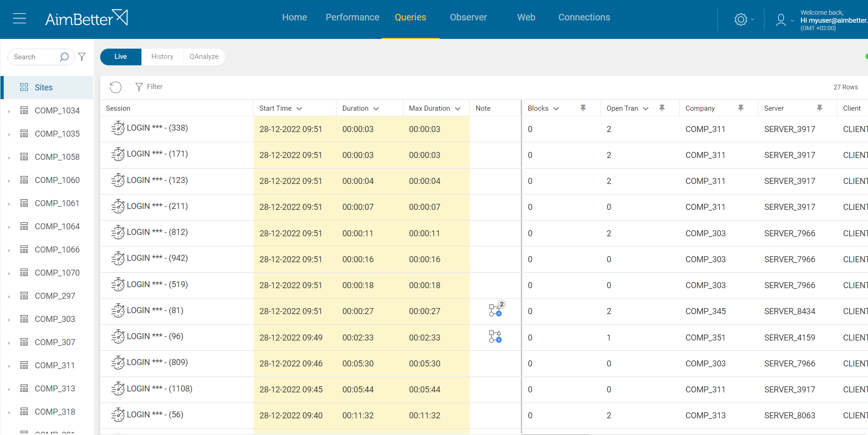
Task: Switch to the History tab
Action: pyautogui.click(x=162, y=57)
